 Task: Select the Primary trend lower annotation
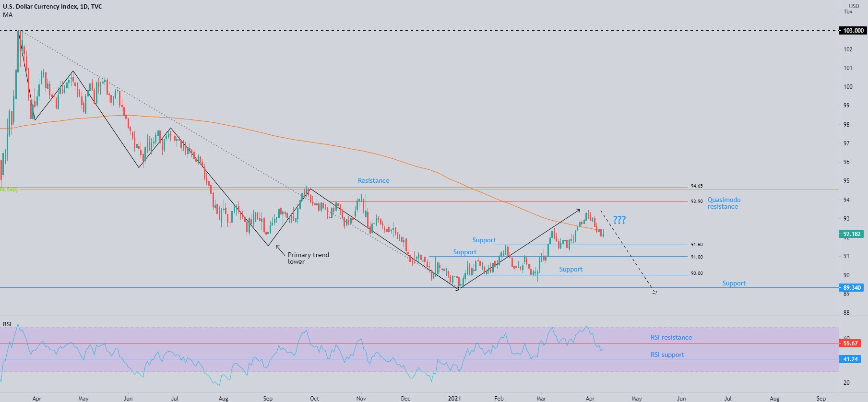[x=308, y=258]
